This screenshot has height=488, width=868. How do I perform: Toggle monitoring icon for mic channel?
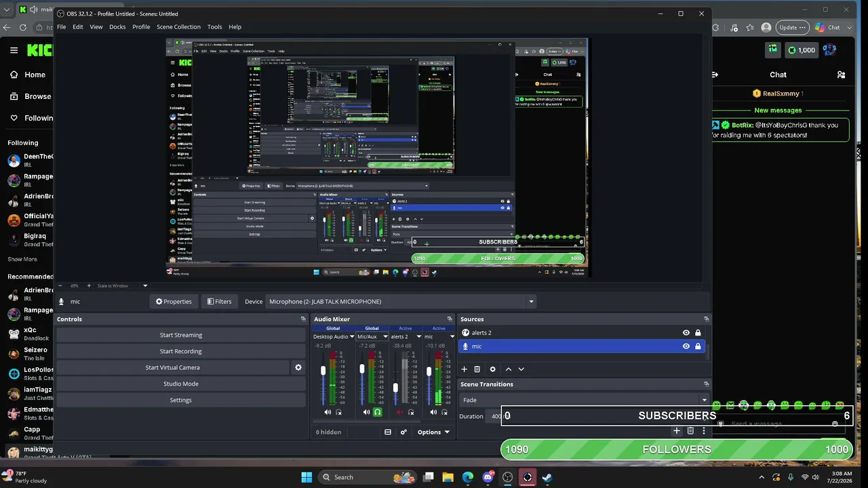[444, 412]
